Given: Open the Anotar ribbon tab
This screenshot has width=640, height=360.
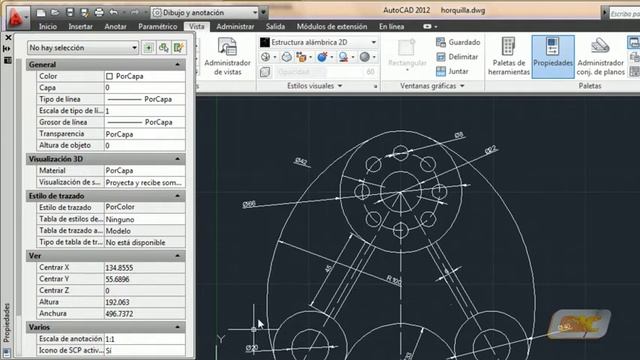Looking at the screenshot, I should (116, 27).
